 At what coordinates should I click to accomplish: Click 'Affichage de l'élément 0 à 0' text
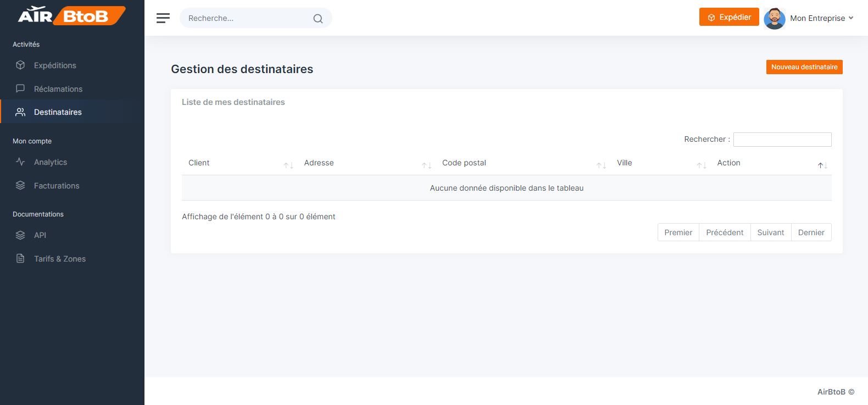259,217
